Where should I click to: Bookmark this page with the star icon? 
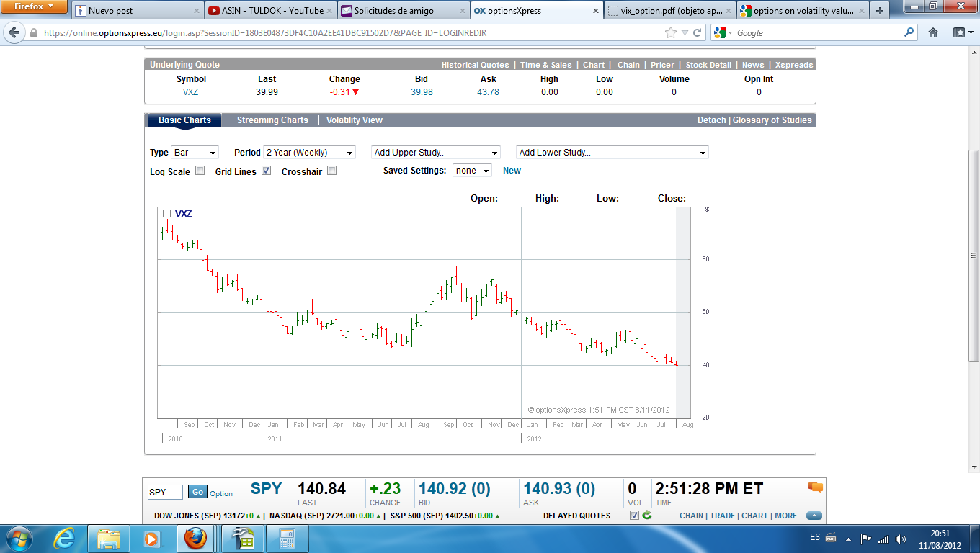pyautogui.click(x=671, y=32)
